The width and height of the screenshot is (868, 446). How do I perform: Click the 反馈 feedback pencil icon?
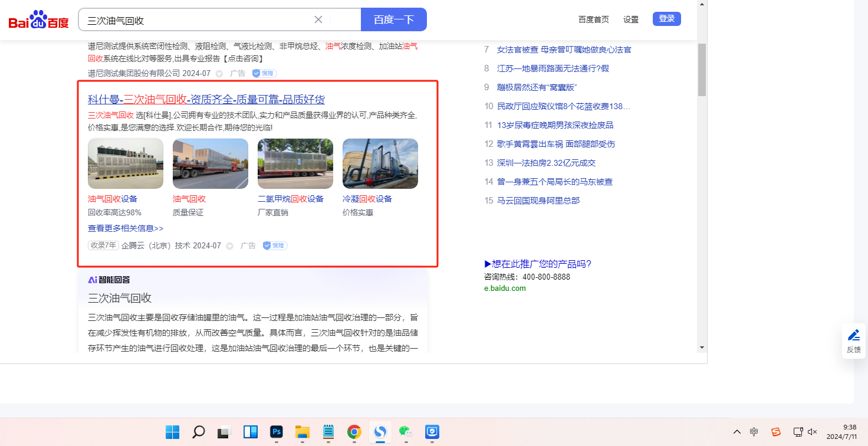click(x=853, y=336)
